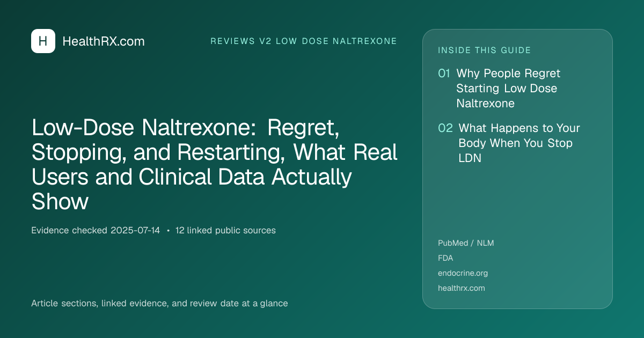Click the '12 linked public sources' text

(225, 231)
